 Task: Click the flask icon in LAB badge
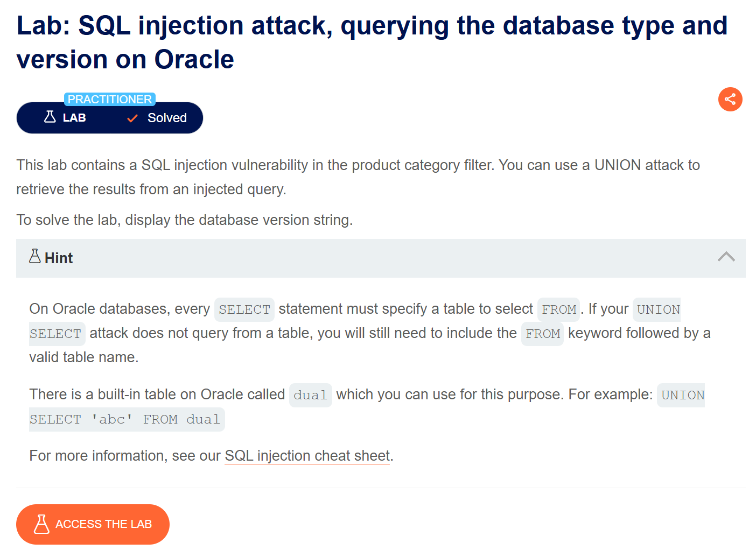tap(50, 117)
